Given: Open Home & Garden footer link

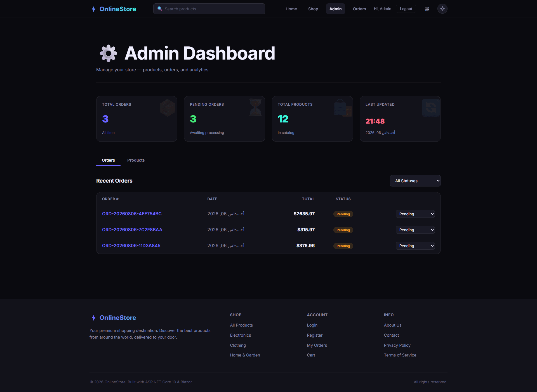Looking at the screenshot, I should (x=245, y=355).
